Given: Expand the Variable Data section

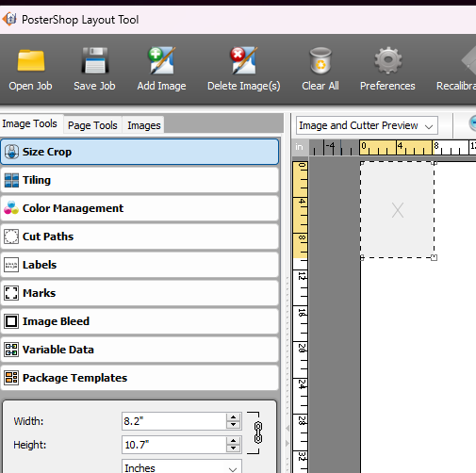Looking at the screenshot, I should 140,350.
